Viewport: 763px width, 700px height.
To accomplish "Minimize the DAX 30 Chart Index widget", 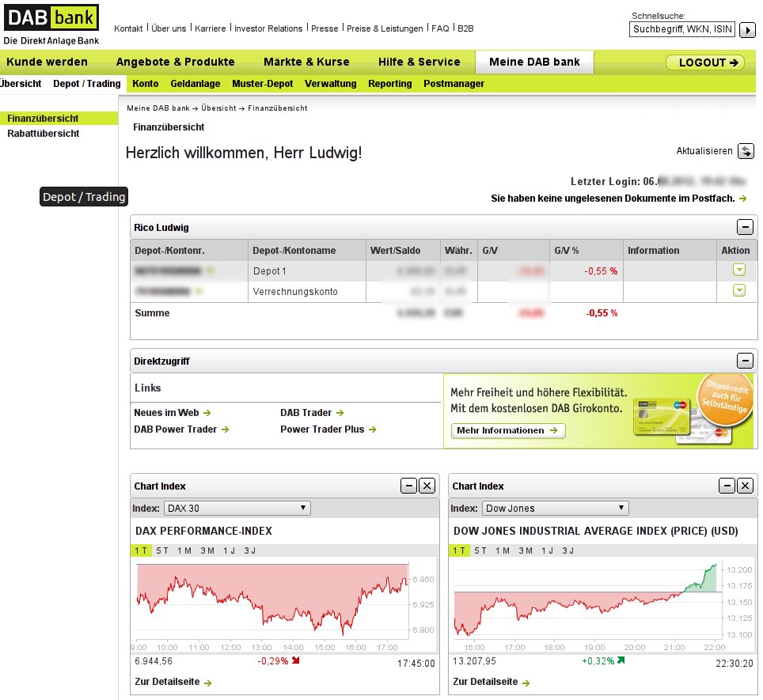I will [408, 485].
